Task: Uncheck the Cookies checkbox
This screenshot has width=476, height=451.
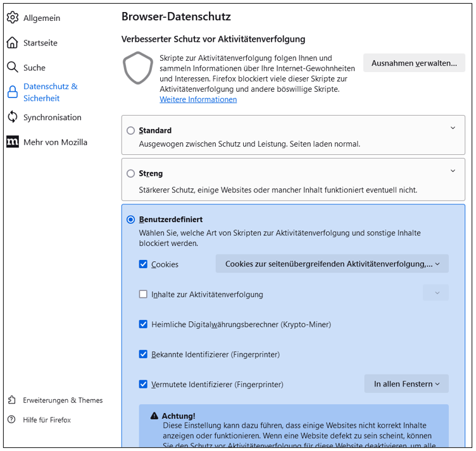Action: pyautogui.click(x=143, y=264)
